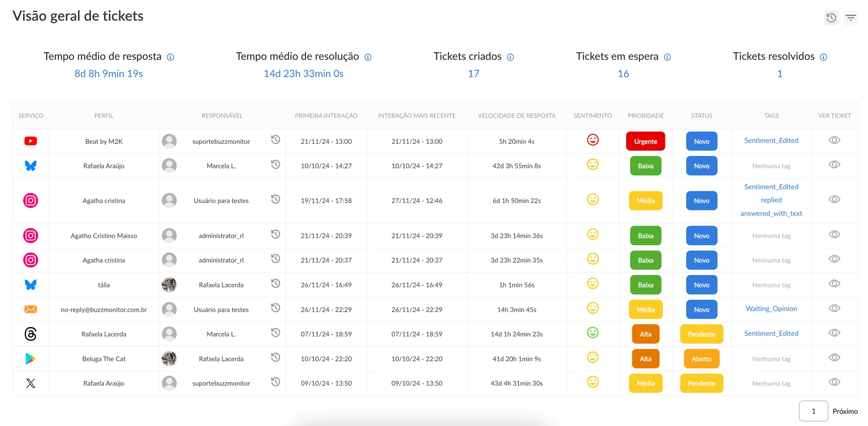Viewport: 868px width, 426px height.
Task: Click the Waiting_Opinion tag link
Action: (x=771, y=308)
